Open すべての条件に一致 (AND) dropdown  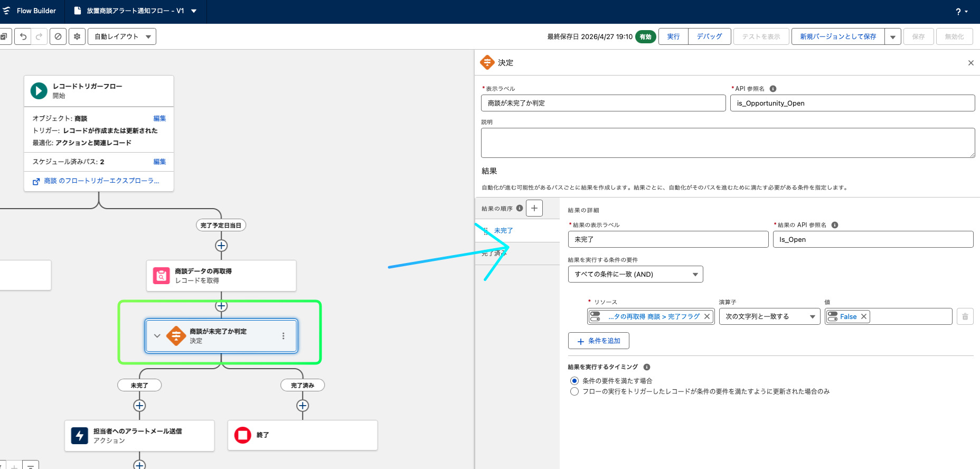click(x=635, y=274)
